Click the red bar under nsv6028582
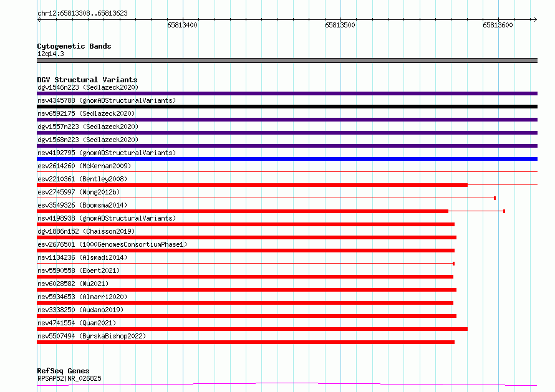 coord(247,290)
